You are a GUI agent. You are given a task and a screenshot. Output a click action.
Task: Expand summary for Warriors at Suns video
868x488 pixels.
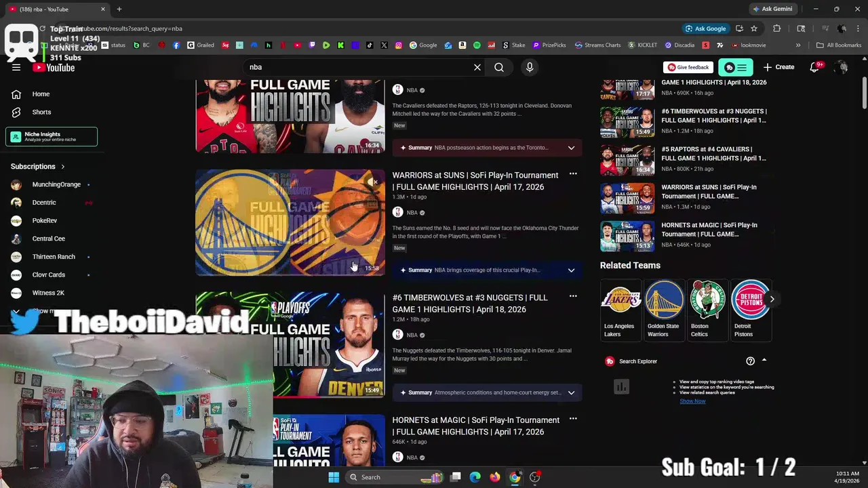(571, 270)
